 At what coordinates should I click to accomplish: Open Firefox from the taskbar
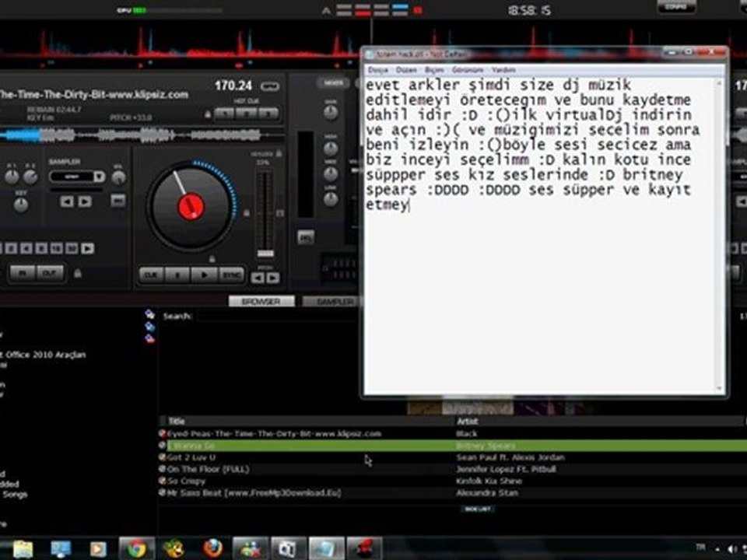click(212, 548)
